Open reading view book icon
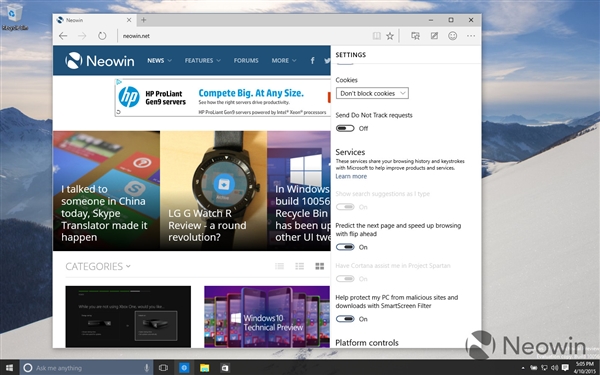This screenshot has height=375, width=600. click(x=377, y=36)
